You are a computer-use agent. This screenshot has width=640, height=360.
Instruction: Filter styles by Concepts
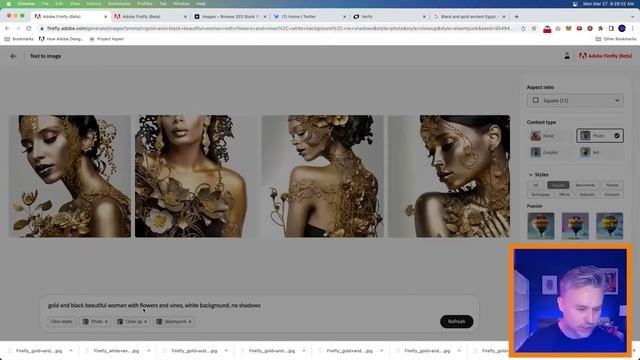611,195
